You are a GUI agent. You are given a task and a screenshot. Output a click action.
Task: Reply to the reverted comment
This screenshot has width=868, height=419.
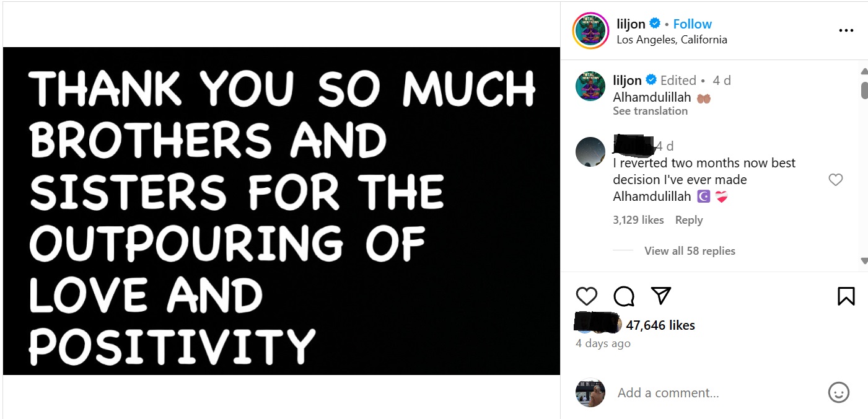pyautogui.click(x=688, y=220)
